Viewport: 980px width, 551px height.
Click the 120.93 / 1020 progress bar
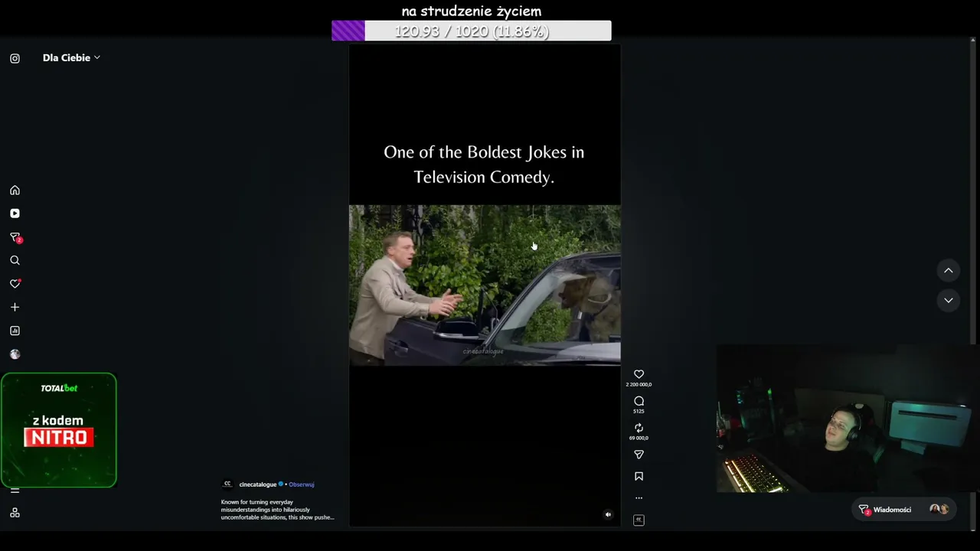[472, 31]
